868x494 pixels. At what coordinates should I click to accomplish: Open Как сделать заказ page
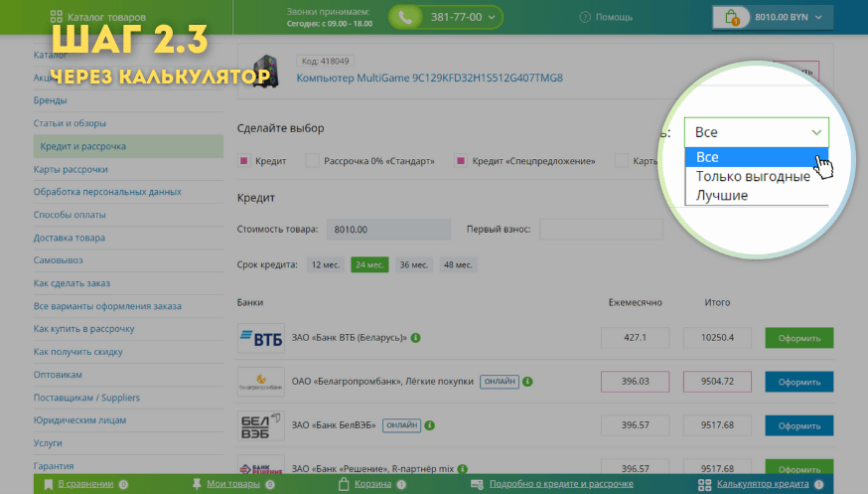click(72, 283)
